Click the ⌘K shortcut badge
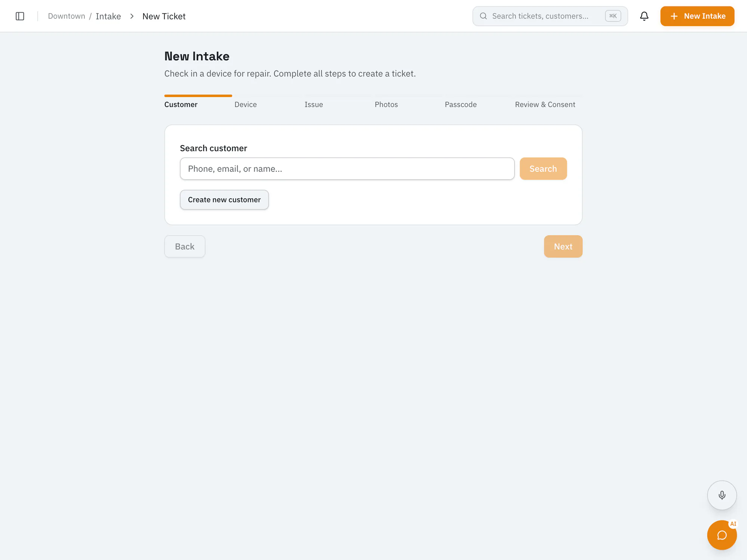Viewport: 747px width, 560px height. click(x=613, y=16)
